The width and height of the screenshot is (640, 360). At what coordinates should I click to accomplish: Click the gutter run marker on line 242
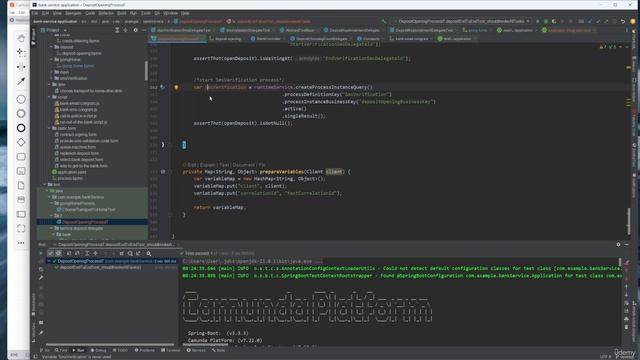(162, 87)
